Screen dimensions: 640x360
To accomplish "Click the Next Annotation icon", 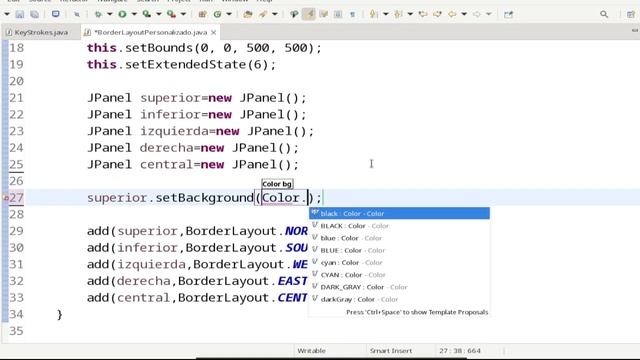I will 373,14.
